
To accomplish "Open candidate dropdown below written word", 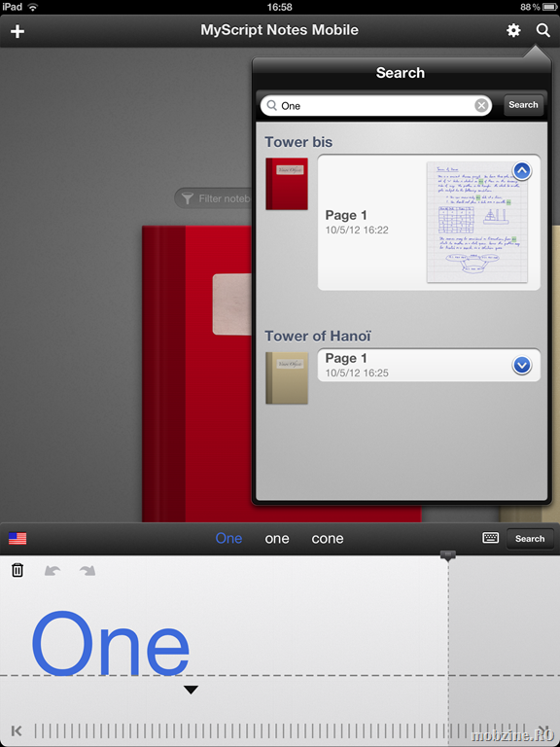I will (x=191, y=690).
